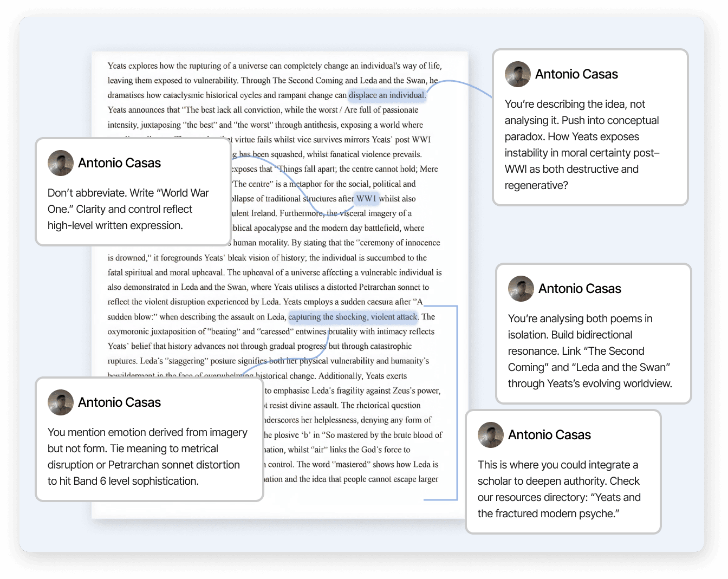
Task: Click the avatar on the "Don't abbreviate" comment
Action: (x=61, y=163)
